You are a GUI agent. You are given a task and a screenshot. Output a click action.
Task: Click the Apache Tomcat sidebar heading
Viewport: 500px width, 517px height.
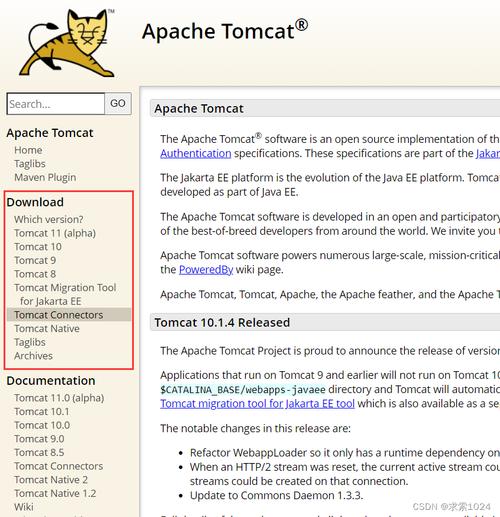50,133
